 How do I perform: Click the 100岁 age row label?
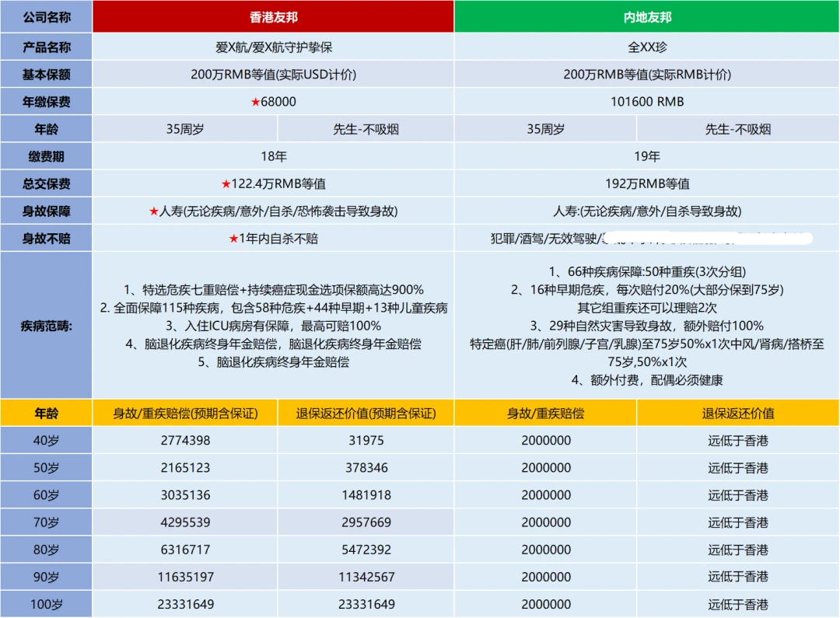click(47, 604)
